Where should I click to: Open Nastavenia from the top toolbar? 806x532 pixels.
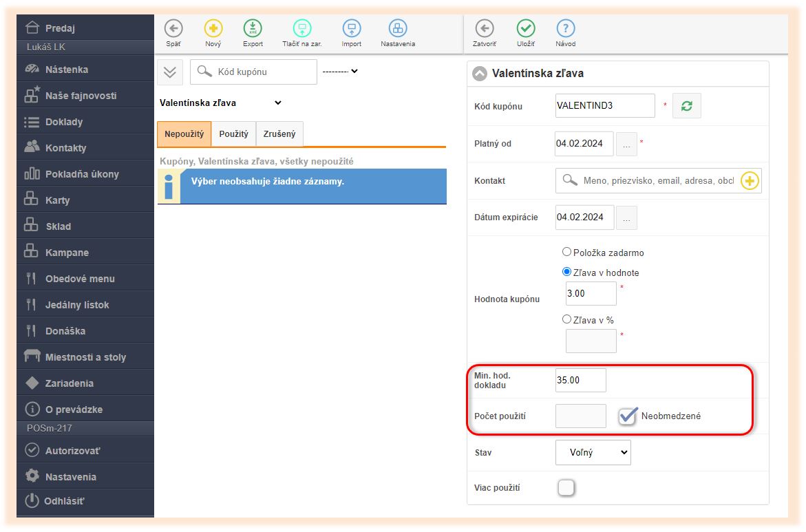click(398, 28)
